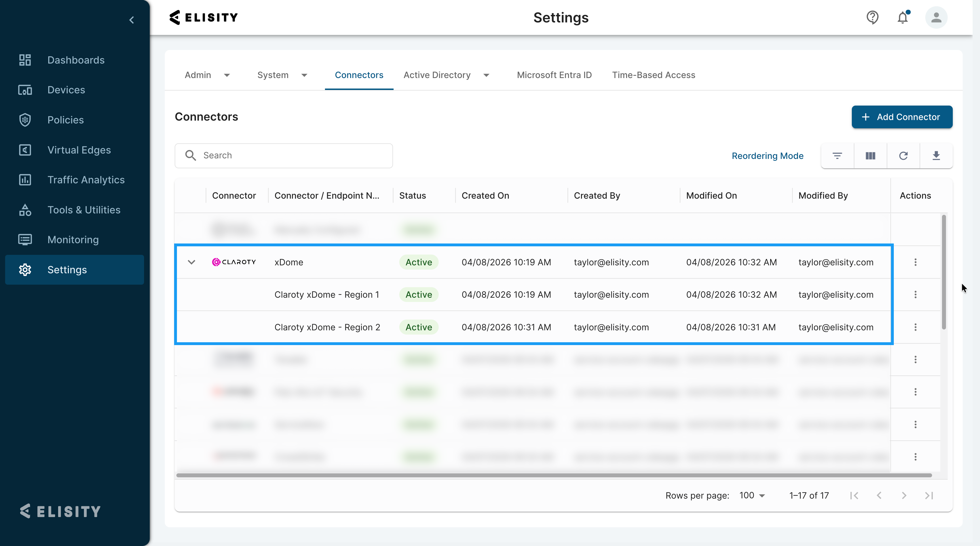Download the connectors list
Viewport: 980px width, 546px height.
tap(936, 156)
